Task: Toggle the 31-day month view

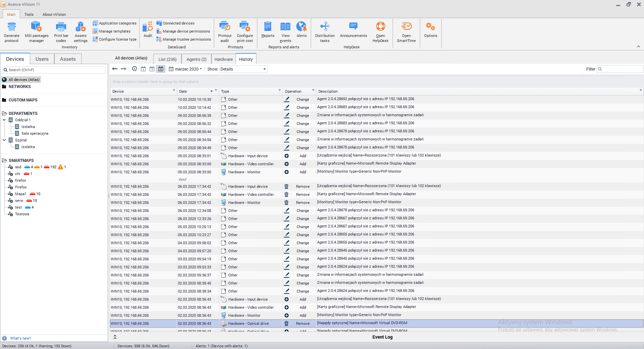Action: pos(161,69)
